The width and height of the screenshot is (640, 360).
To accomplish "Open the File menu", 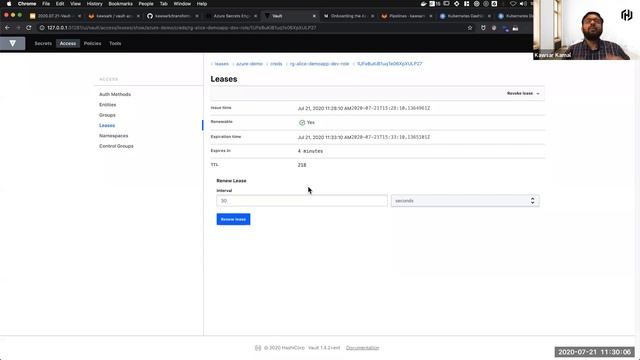I will [x=46, y=4].
